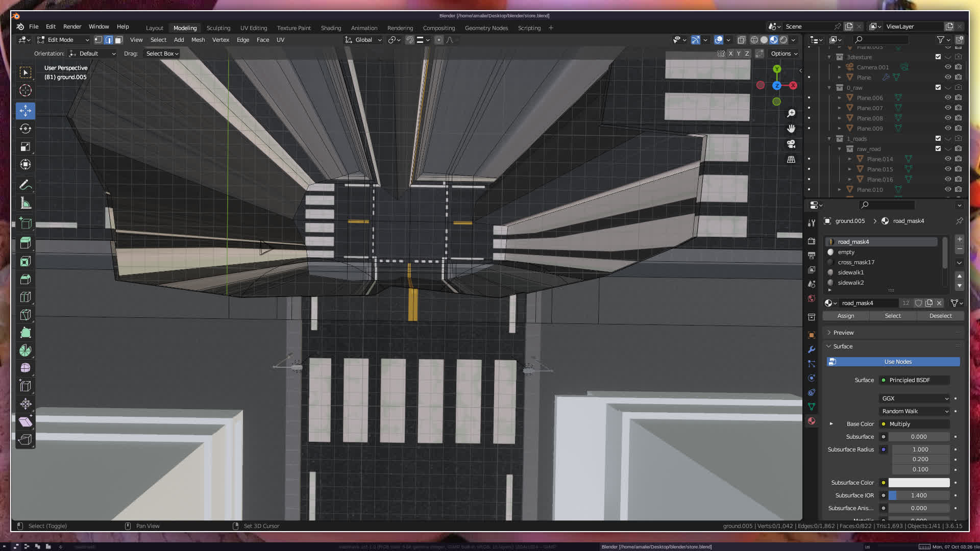Open the Edit Mode dropdown
The image size is (980, 551).
point(63,40)
